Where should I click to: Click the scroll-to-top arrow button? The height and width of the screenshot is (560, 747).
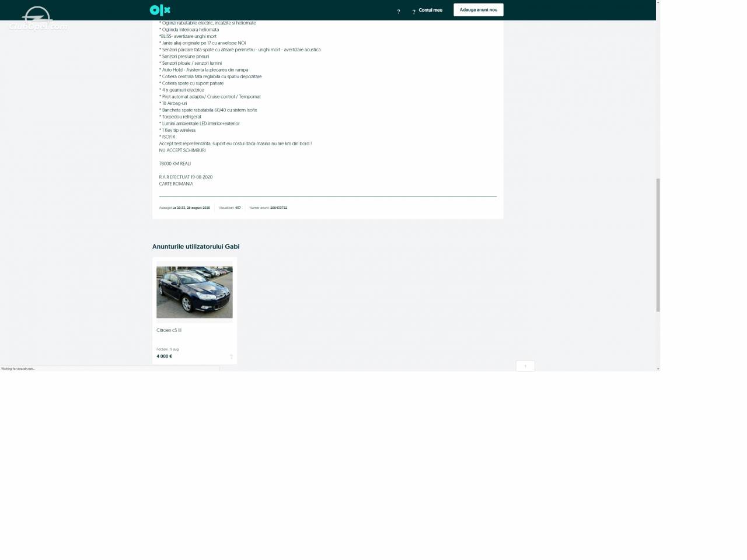click(x=525, y=366)
